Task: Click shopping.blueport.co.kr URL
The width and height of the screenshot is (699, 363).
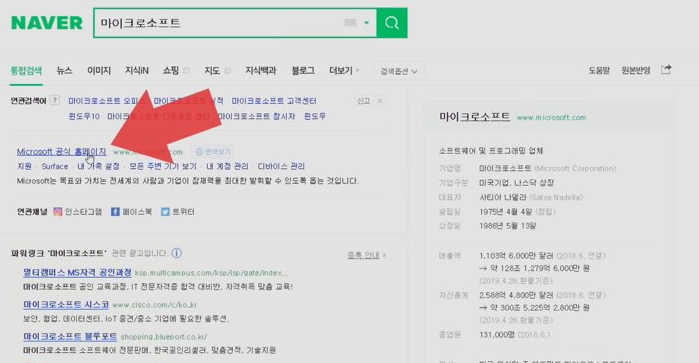Action: (x=164, y=337)
